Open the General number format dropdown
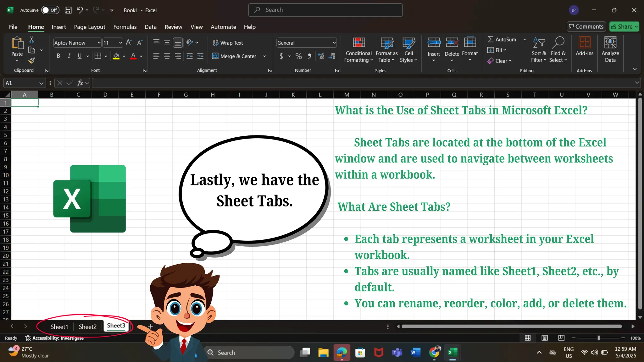 click(x=334, y=43)
